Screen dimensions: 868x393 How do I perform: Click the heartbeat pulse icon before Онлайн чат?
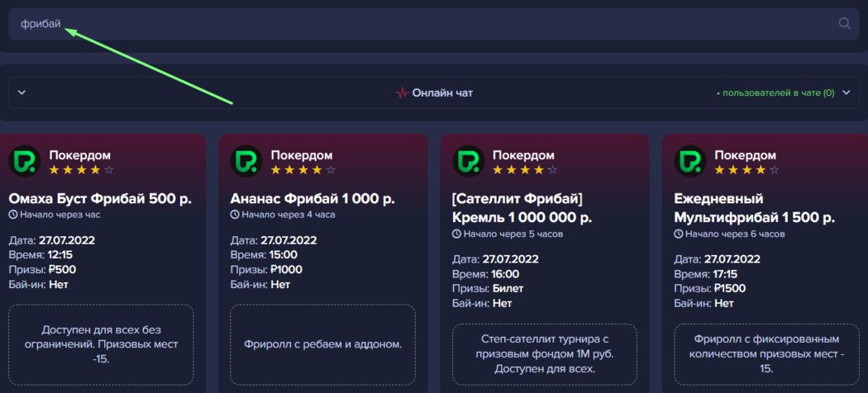coord(402,92)
